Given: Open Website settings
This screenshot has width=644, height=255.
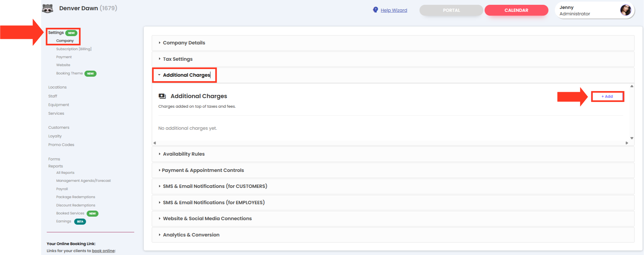Looking at the screenshot, I should click(63, 65).
